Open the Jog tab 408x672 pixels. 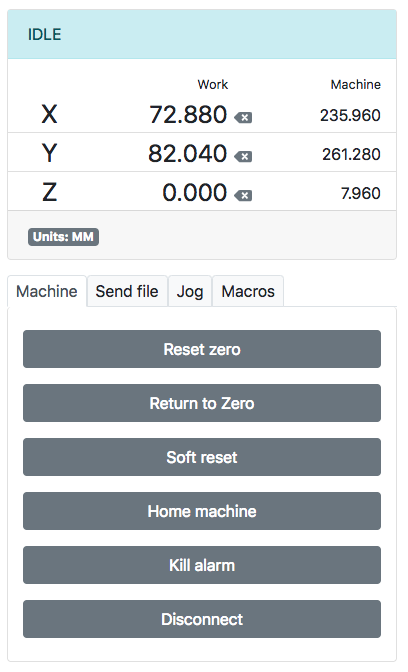point(190,291)
